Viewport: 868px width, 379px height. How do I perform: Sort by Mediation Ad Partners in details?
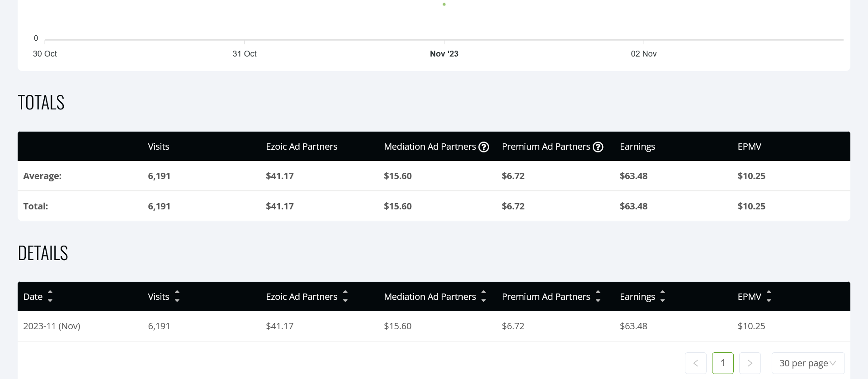pos(484,296)
